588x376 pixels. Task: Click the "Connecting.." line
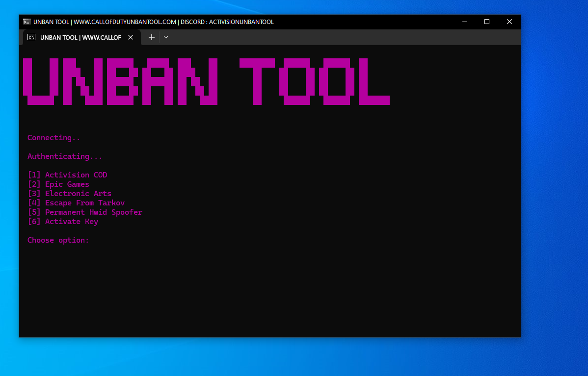53,138
